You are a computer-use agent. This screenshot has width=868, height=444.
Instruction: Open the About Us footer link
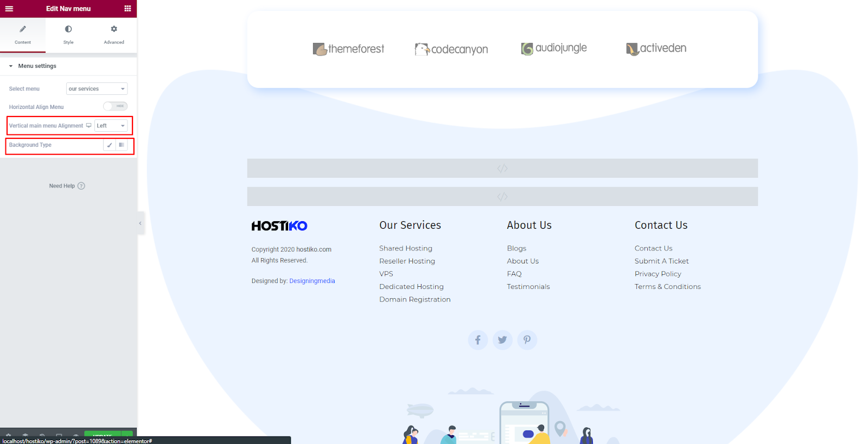(x=523, y=261)
